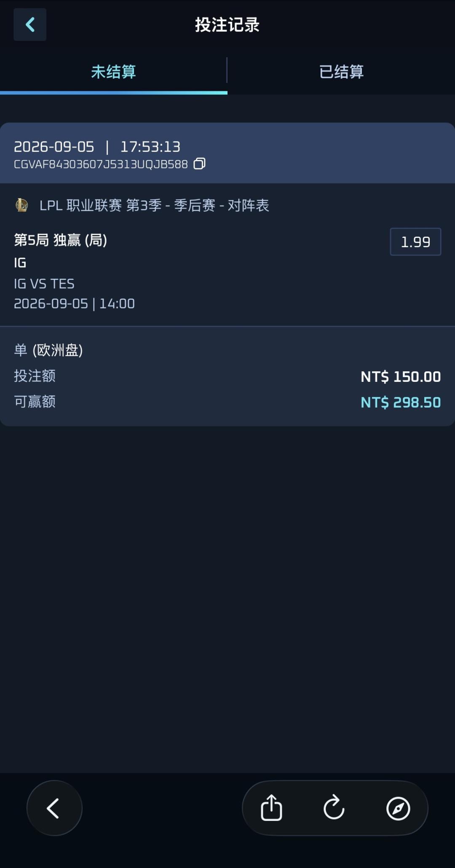Viewport: 455px width, 868px height.
Task: Tap the IG VS TES match line
Action: tap(44, 284)
